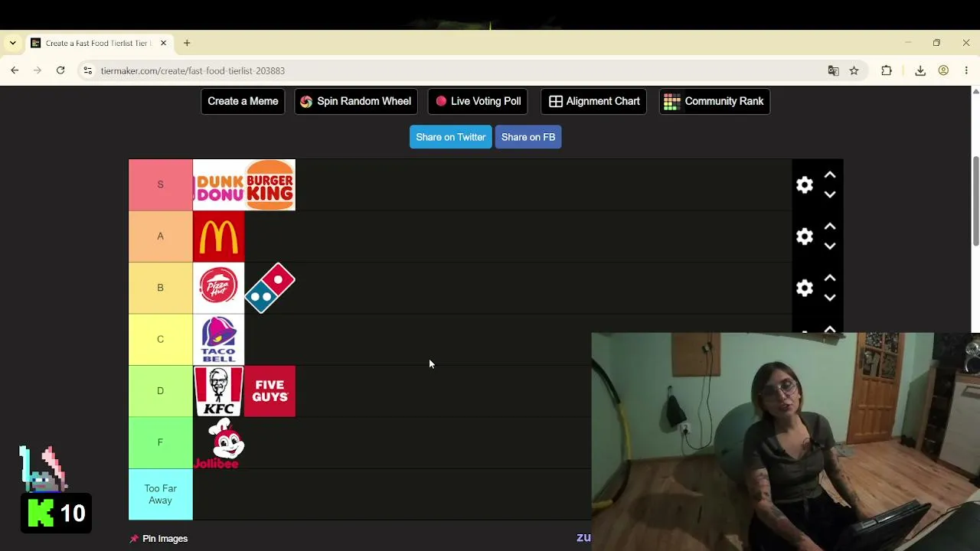The width and height of the screenshot is (980, 551).
Task: Minimize the browser window
Action: [908, 43]
